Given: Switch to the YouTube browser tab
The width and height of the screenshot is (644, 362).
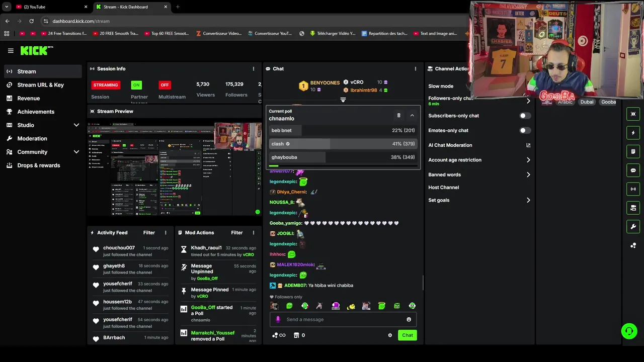Looking at the screenshot, I should tap(50, 7).
